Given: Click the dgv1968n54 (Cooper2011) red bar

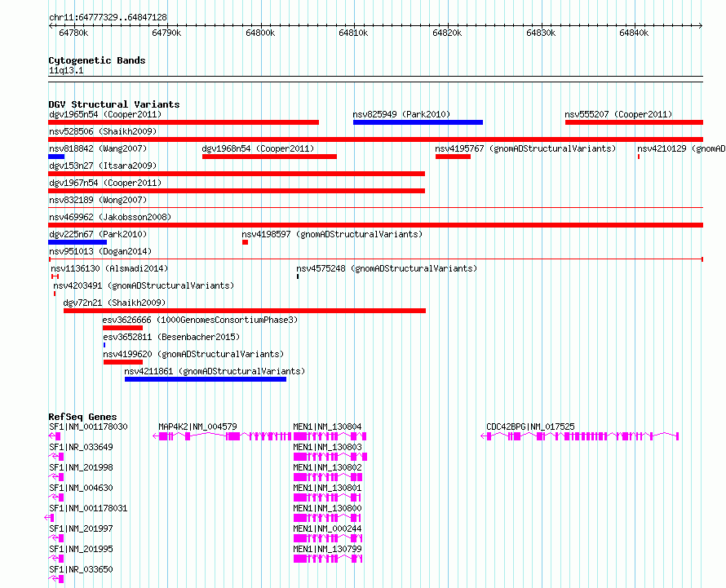Looking at the screenshot, I should (x=269, y=157).
